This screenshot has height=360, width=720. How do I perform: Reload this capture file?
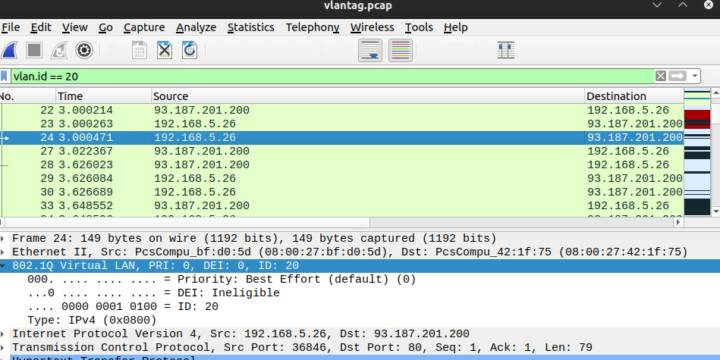[189, 50]
